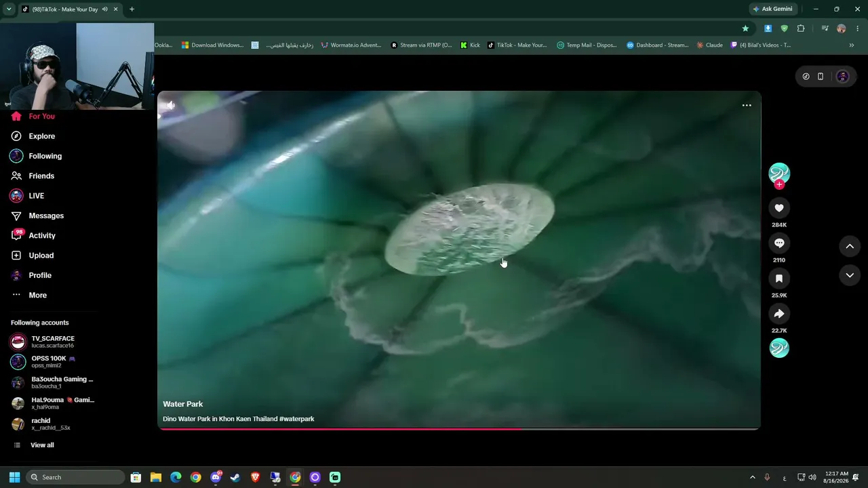
Task: Open the media controls icon
Action: click(825, 28)
